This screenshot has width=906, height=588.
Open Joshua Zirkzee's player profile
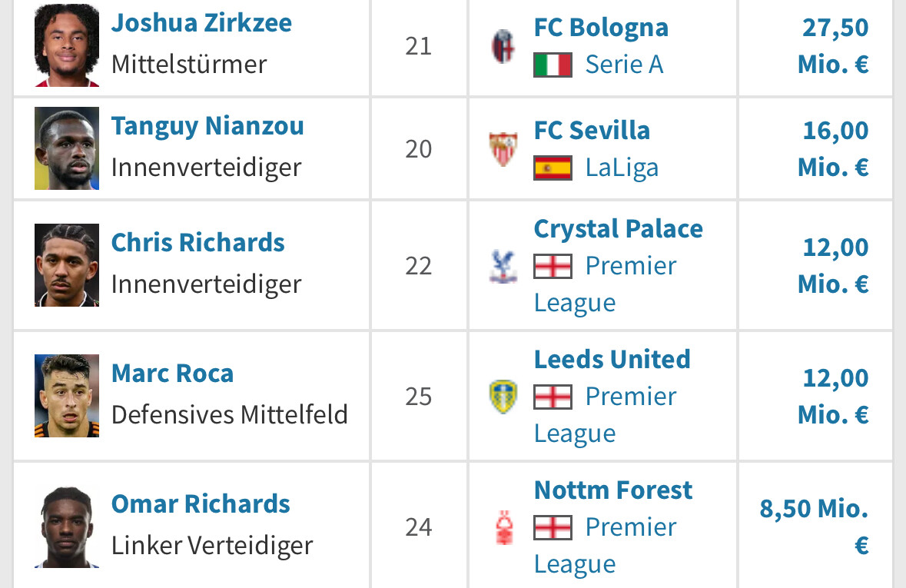201,24
